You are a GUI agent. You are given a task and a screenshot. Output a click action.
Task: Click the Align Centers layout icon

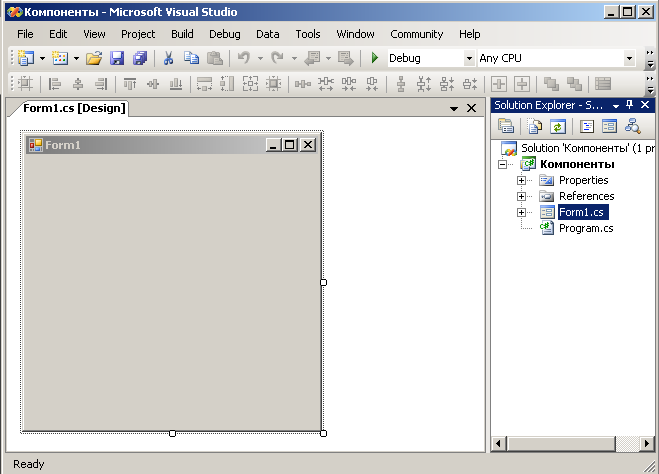tap(78, 84)
